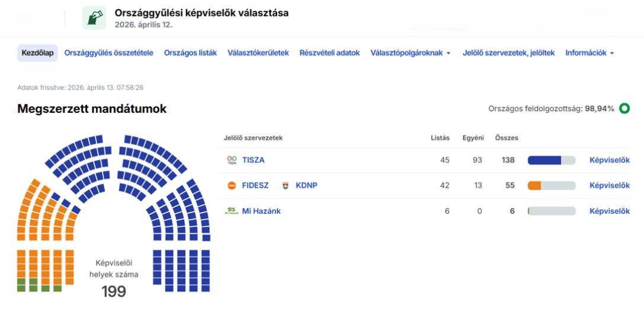Click the KDNP coat of arms icon
Image resolution: width=644 pixels, height=320 pixels.
coord(286,186)
